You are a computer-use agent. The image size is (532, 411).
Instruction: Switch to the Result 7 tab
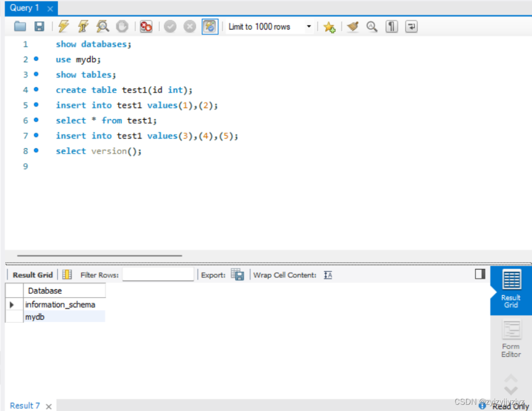pyautogui.click(x=25, y=406)
